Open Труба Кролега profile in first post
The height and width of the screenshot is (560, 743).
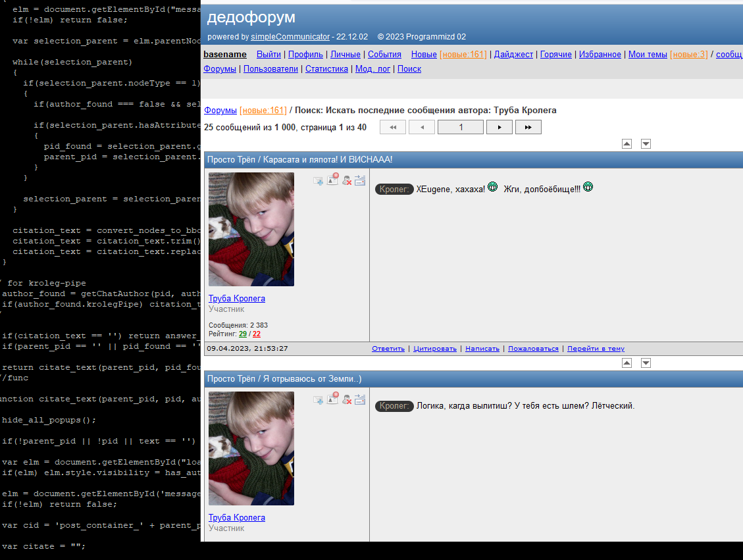[x=237, y=299]
